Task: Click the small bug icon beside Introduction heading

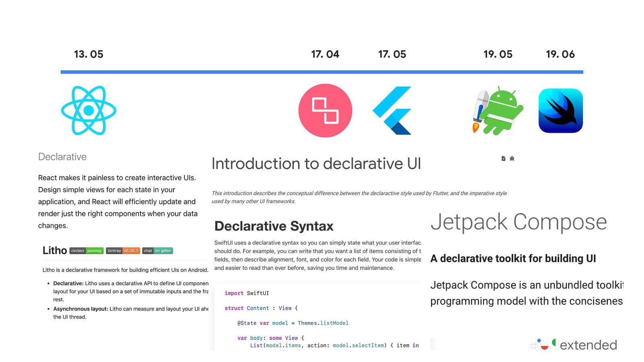Action: pos(512,158)
